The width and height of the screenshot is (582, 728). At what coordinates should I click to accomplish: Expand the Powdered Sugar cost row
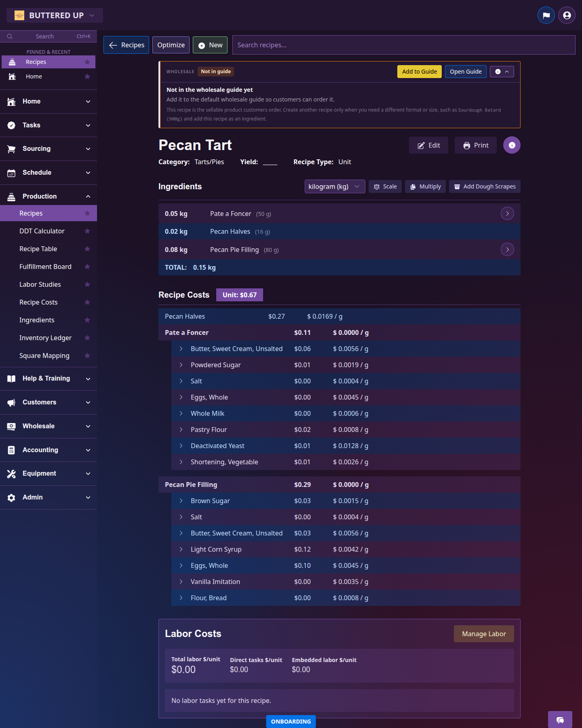[181, 365]
